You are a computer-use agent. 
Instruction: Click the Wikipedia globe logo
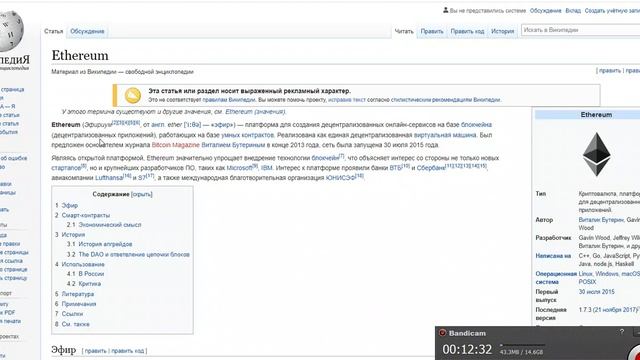[11, 31]
